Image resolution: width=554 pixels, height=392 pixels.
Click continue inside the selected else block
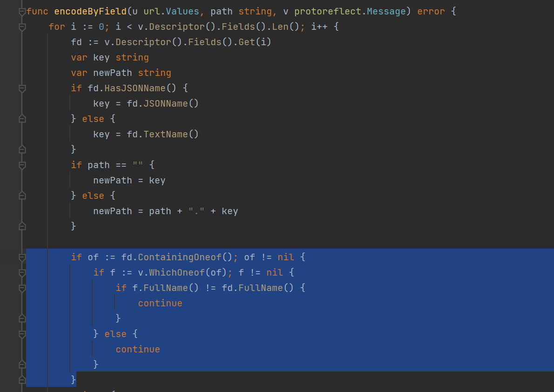(138, 350)
